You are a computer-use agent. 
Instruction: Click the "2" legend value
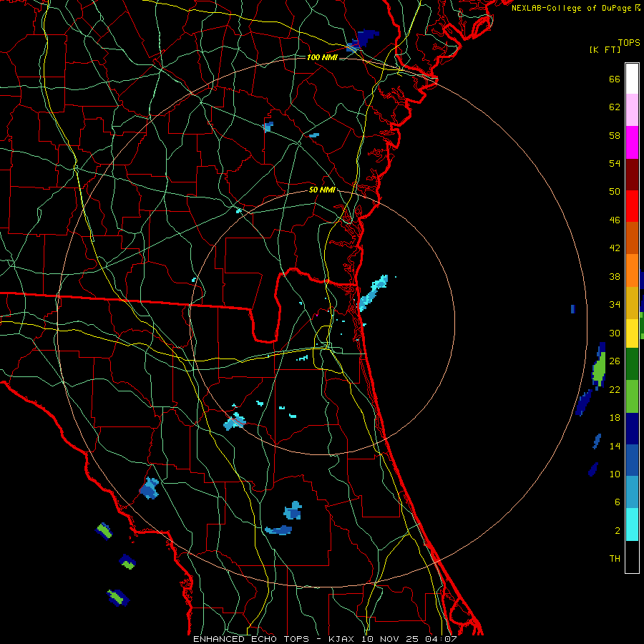[x=618, y=530]
